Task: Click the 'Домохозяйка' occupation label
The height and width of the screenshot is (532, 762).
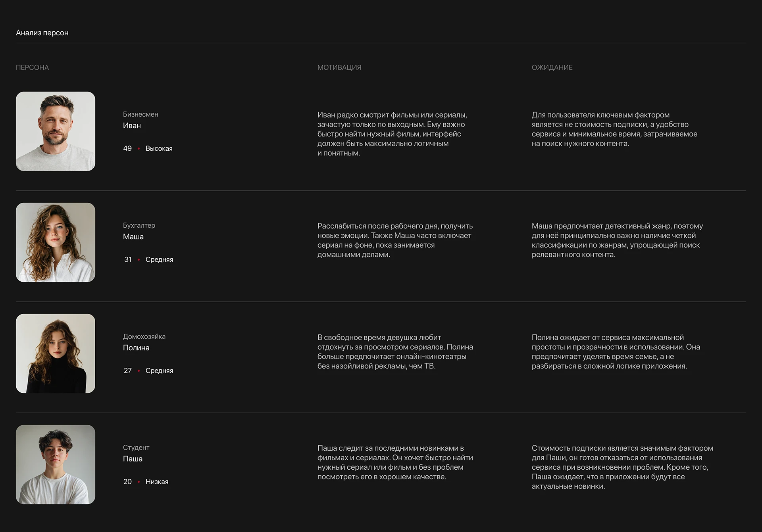Action: click(144, 336)
